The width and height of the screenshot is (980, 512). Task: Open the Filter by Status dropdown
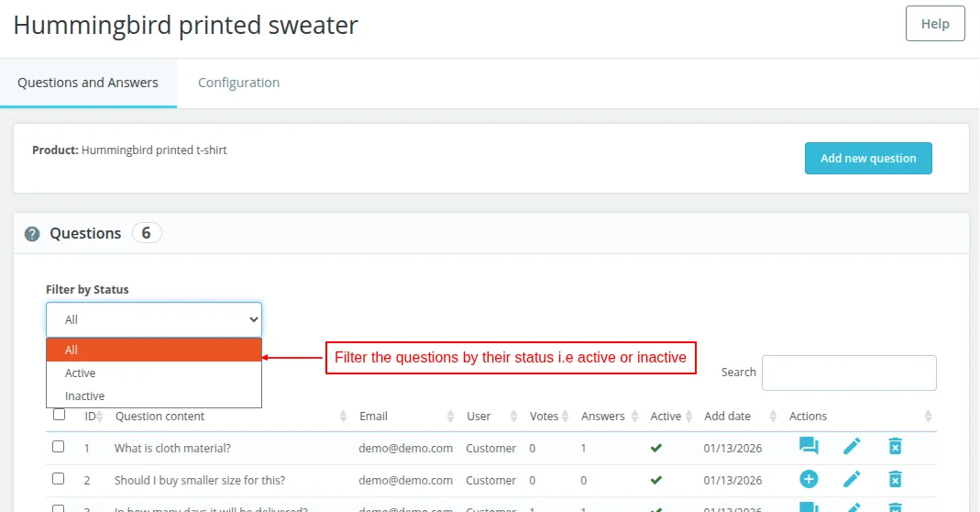154,319
